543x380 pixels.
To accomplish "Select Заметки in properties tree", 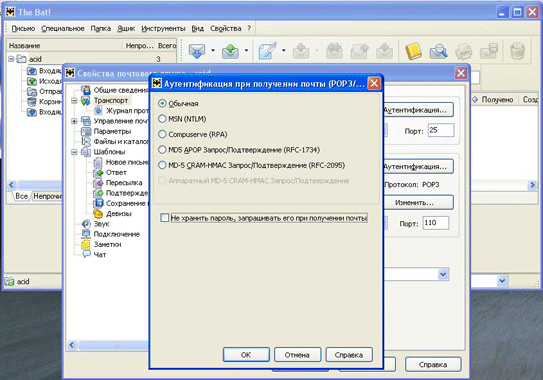I will coord(107,245).
